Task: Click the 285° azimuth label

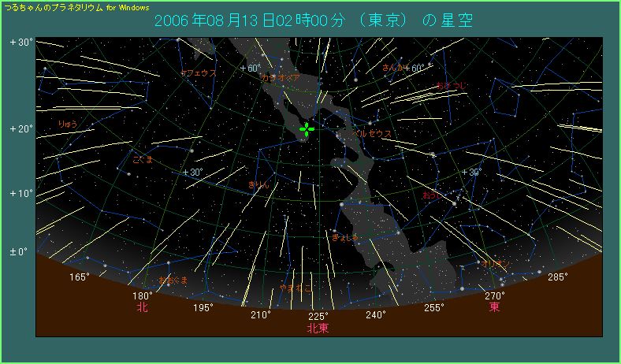Action: 557,277
